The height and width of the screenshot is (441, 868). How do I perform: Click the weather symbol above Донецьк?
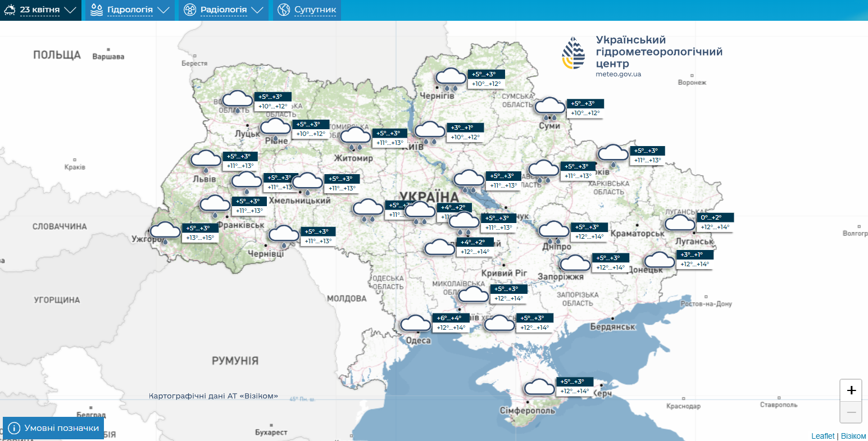(x=660, y=261)
